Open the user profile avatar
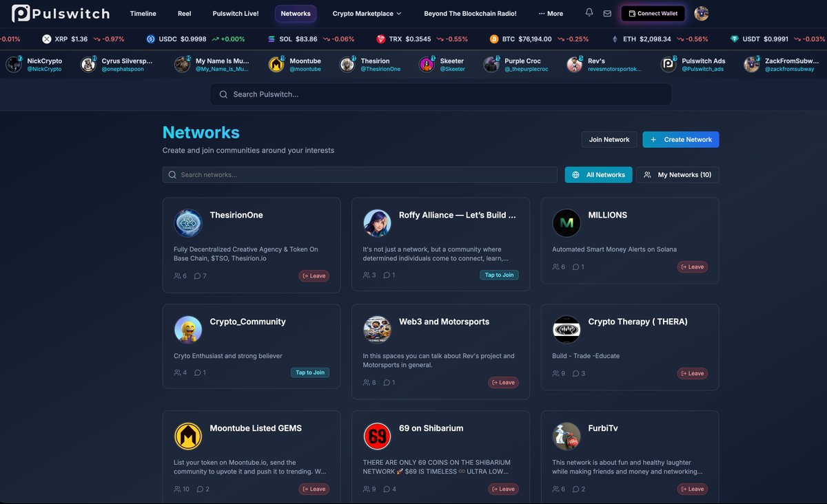The height and width of the screenshot is (504, 827). pyautogui.click(x=702, y=13)
